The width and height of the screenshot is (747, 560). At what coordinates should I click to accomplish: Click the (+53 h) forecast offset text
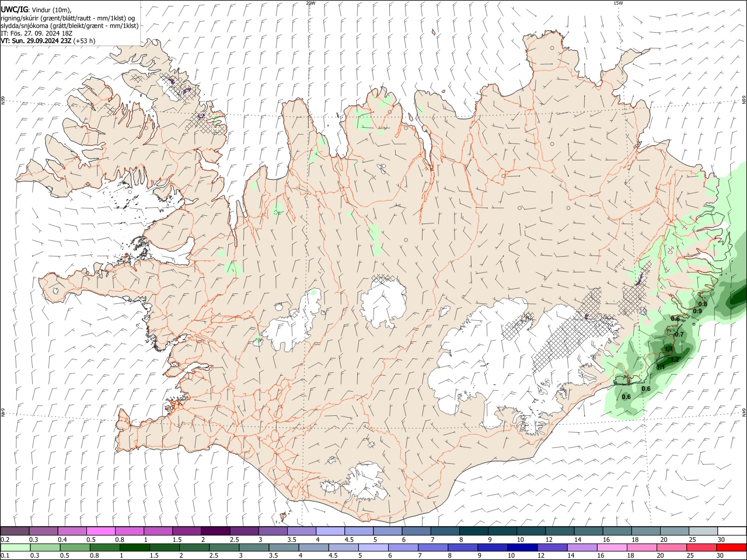point(85,41)
